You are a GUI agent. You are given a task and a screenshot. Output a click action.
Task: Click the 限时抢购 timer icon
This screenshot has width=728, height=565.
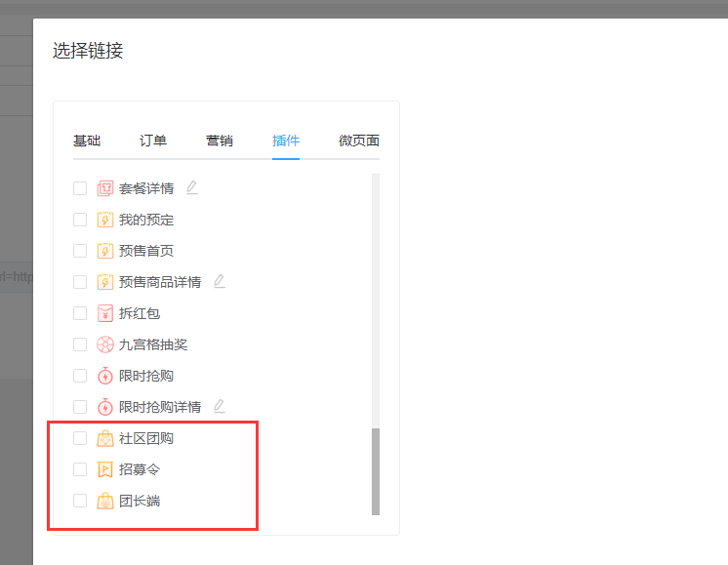pos(105,376)
